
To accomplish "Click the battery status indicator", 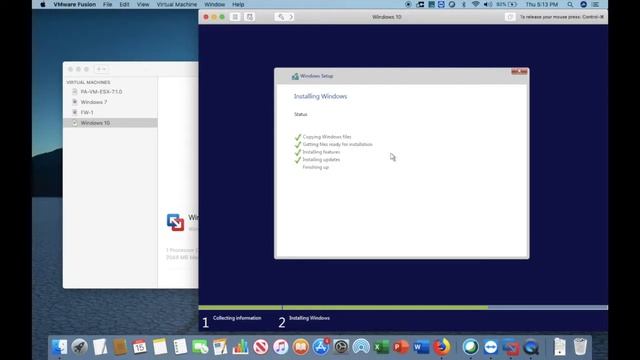I will click(x=507, y=4).
